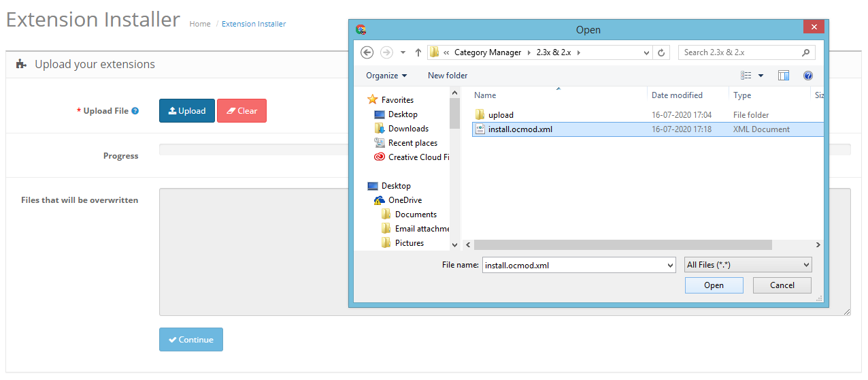Click the upload Progress bar

pyautogui.click(x=505, y=150)
